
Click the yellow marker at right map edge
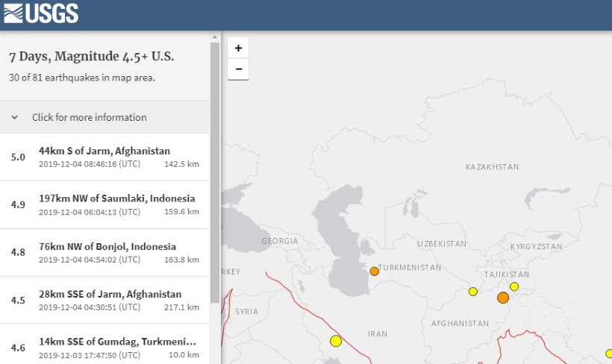(x=609, y=354)
